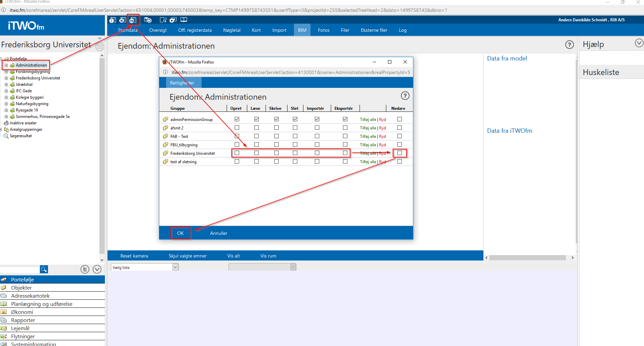Click the cube with refresh arrow icon
Screen dimensions: 644x346
[147, 20]
